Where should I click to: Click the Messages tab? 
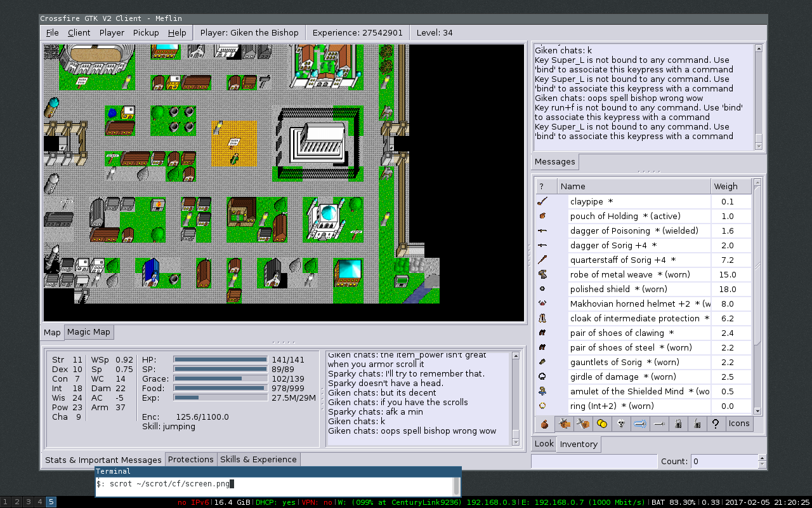[x=554, y=161]
